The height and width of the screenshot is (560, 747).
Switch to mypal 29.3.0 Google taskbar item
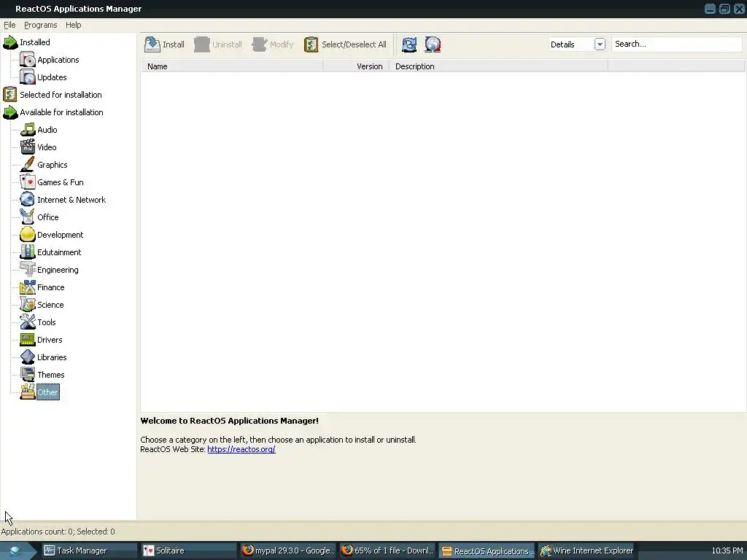[287, 551]
